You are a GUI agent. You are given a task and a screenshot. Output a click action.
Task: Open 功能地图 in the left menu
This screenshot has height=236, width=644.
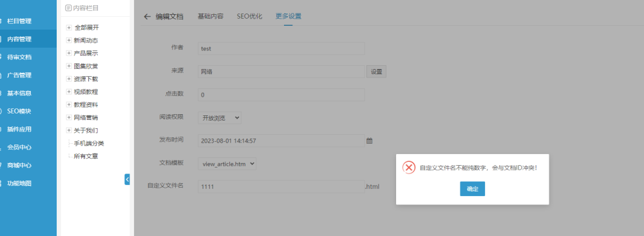19,183
